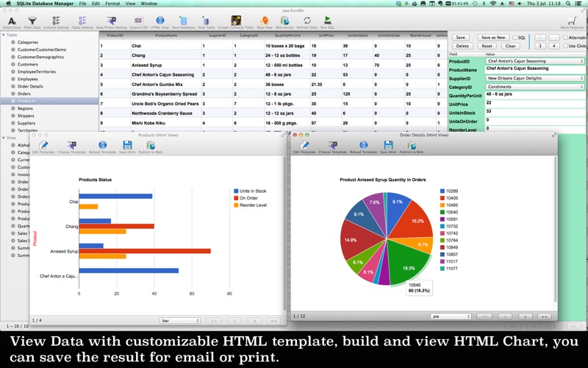Click the Export CSV icon
Viewport: 588px width, 368px height.
pos(138,21)
